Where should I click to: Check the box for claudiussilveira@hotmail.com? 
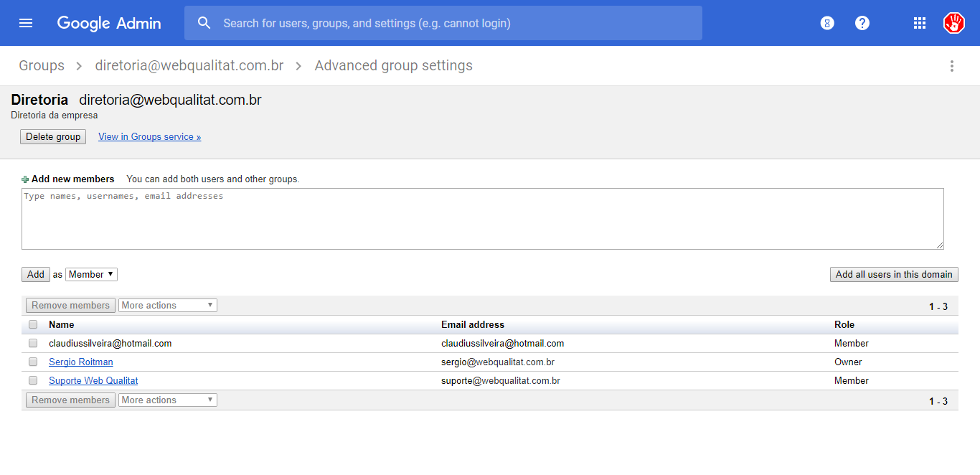click(33, 343)
